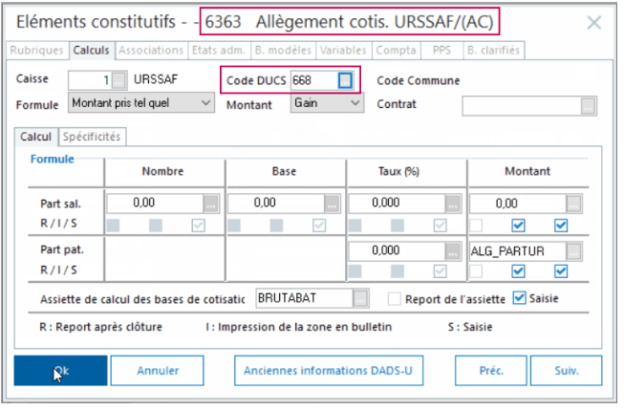Open lookup for ALG_PARTUR montant field

point(573,251)
